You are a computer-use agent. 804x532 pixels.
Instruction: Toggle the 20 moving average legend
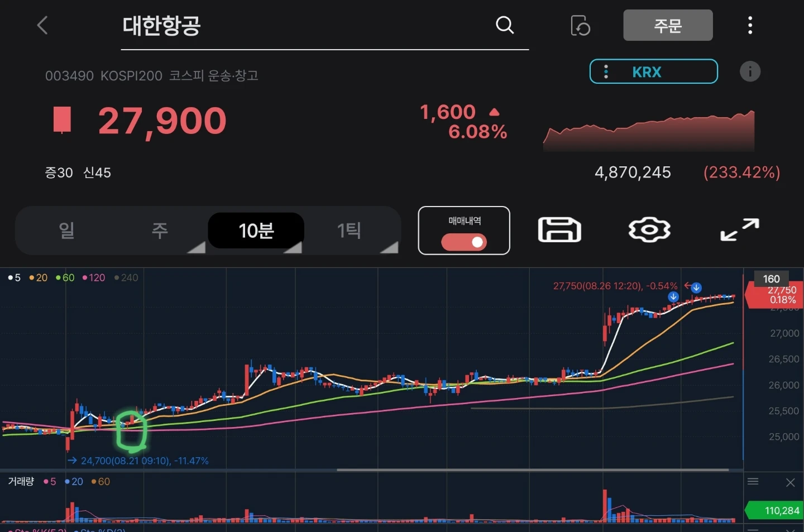[x=39, y=277]
